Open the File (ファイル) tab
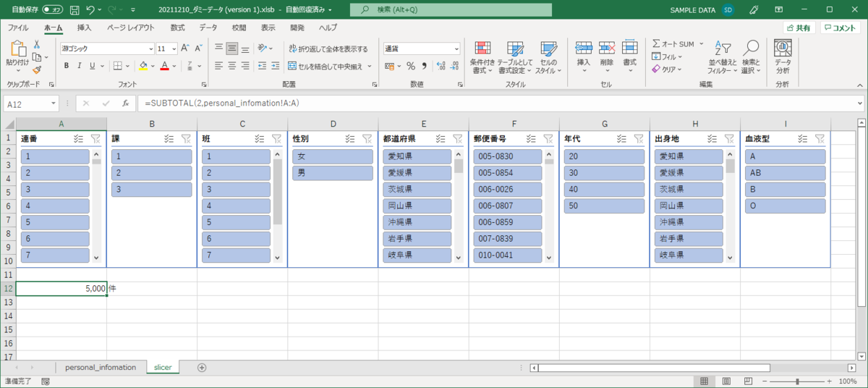Viewport: 868px width, 388px height. tap(18, 28)
